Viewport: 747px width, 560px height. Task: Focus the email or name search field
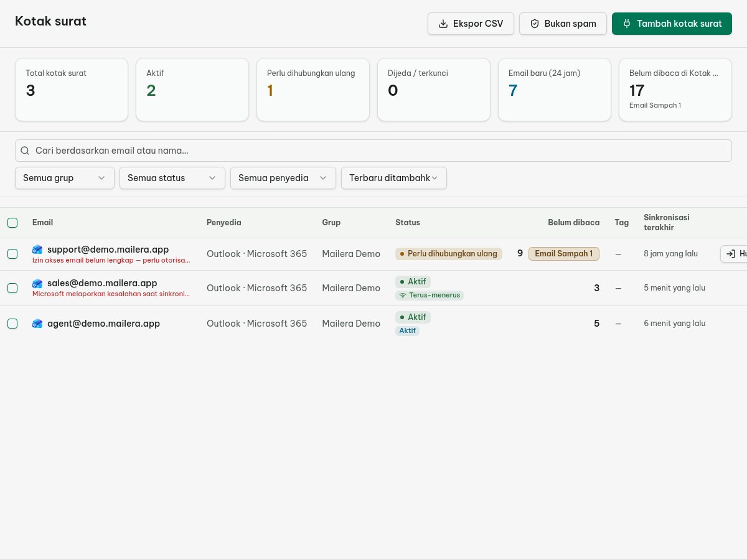point(374,151)
